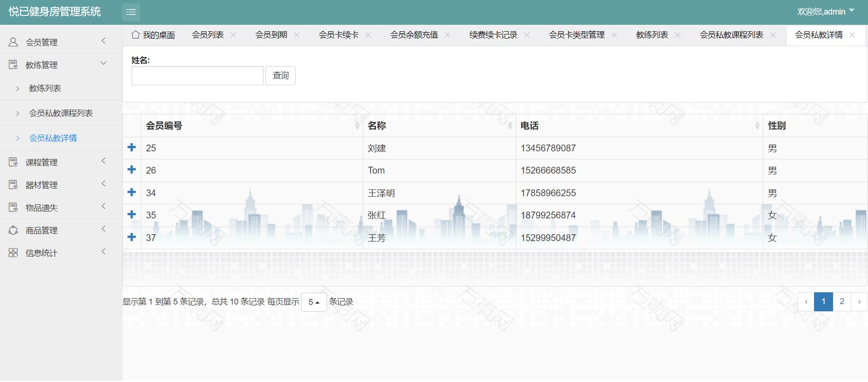Expand the 会员管理 menu chevron
This screenshot has height=382, width=868.
click(x=103, y=41)
